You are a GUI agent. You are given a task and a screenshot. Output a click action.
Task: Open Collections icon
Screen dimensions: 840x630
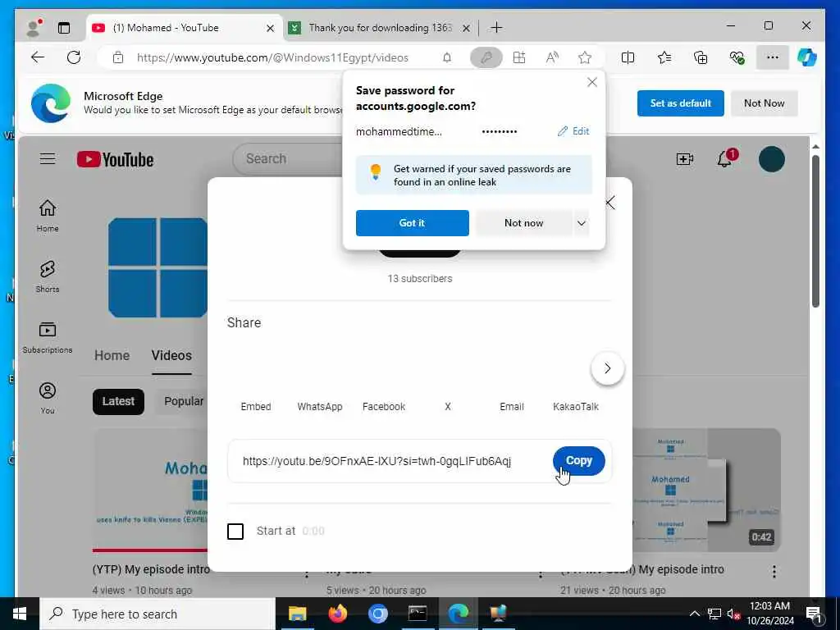pyautogui.click(x=701, y=57)
